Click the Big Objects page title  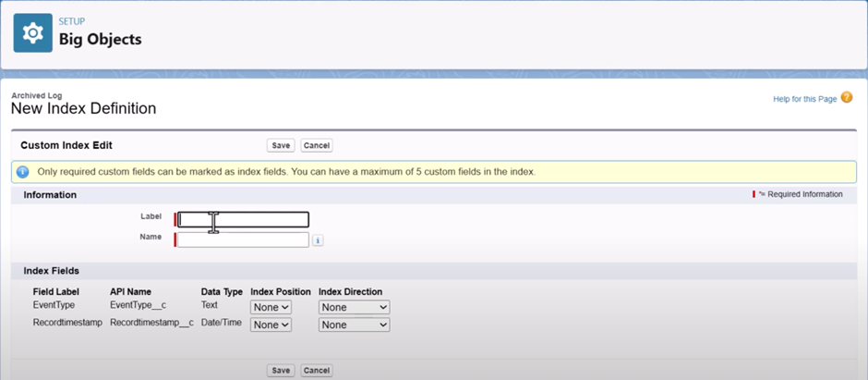click(x=100, y=40)
